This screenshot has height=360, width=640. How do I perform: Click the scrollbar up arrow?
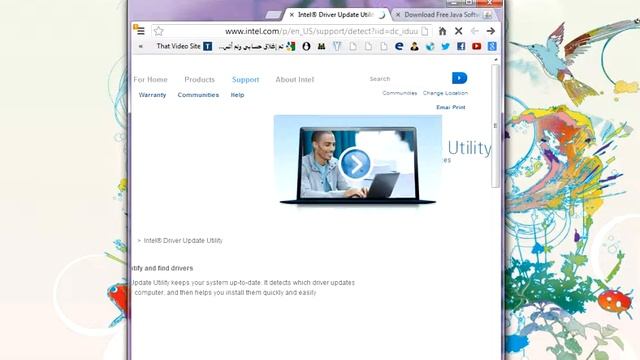(x=496, y=60)
